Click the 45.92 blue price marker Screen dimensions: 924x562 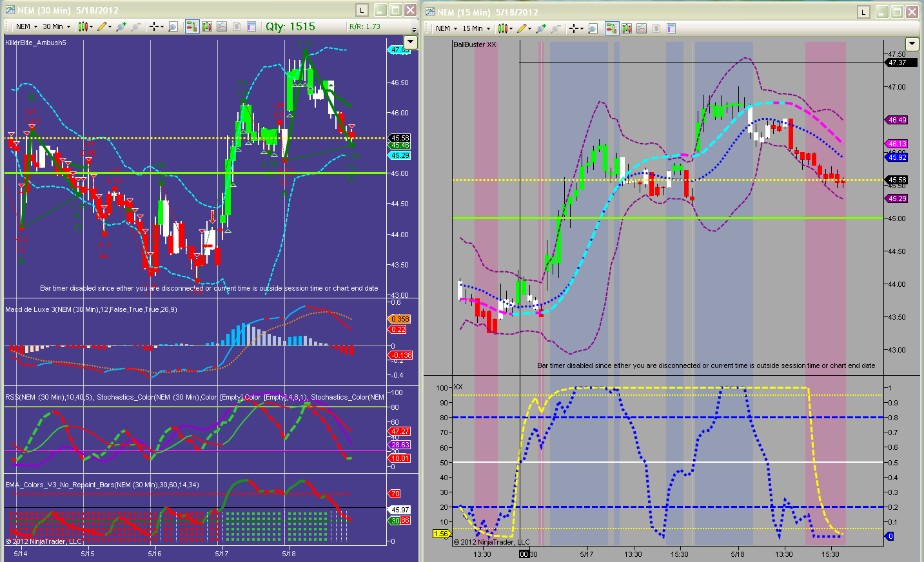point(897,157)
